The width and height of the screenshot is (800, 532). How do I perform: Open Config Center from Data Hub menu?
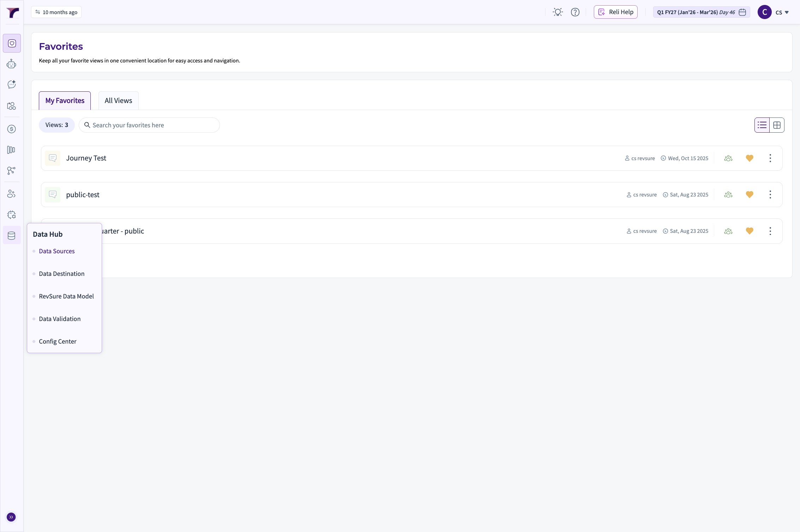[x=58, y=341]
